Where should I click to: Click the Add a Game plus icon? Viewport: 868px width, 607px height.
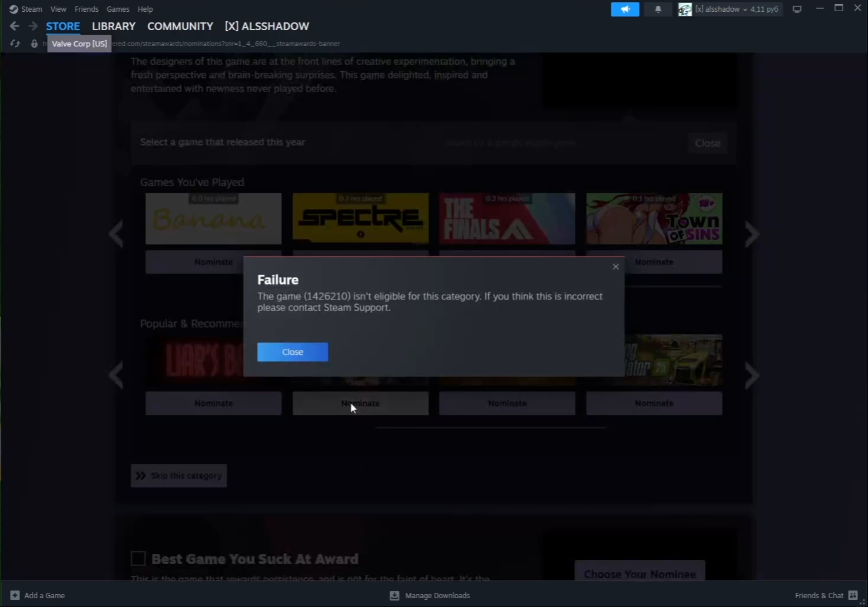(x=15, y=595)
